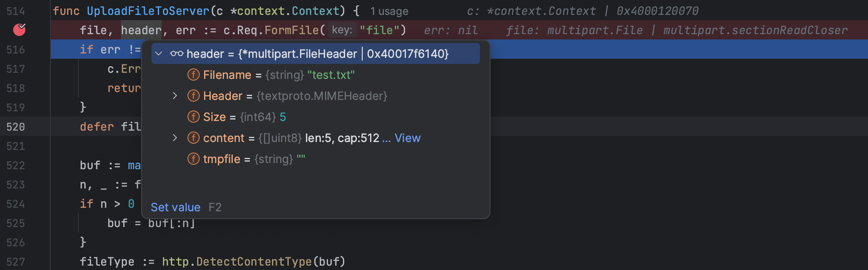The image size is (868, 270).
Task: Click line number 520 in gutter
Action: 16,127
